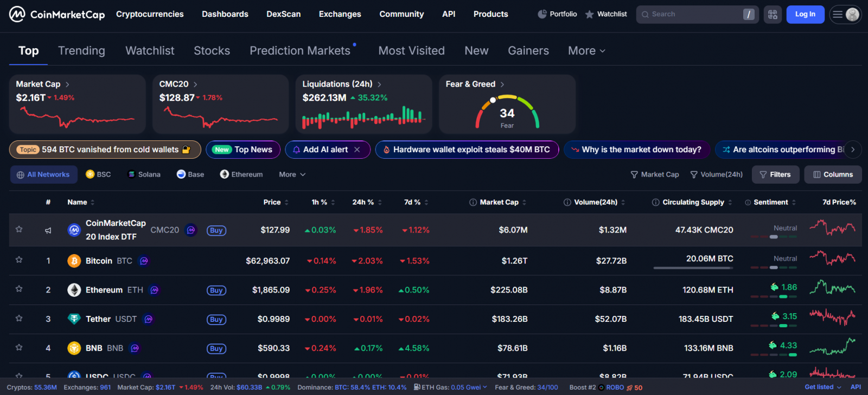Switch to the Gainers tab
The width and height of the screenshot is (868, 395).
click(528, 51)
